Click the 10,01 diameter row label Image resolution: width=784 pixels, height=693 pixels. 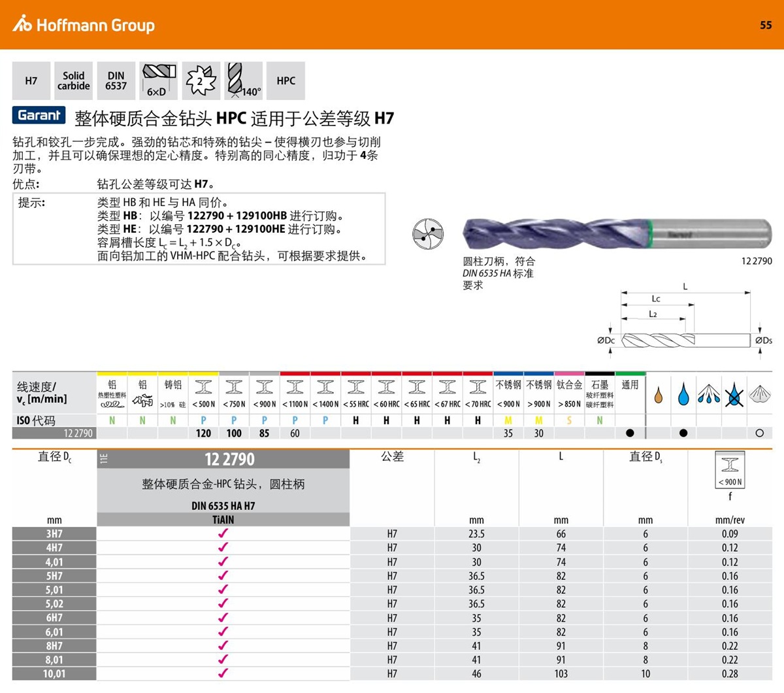click(x=54, y=673)
